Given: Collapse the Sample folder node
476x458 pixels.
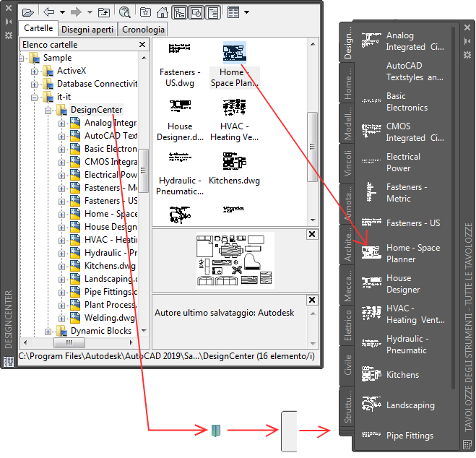Looking at the screenshot, I should [21, 59].
